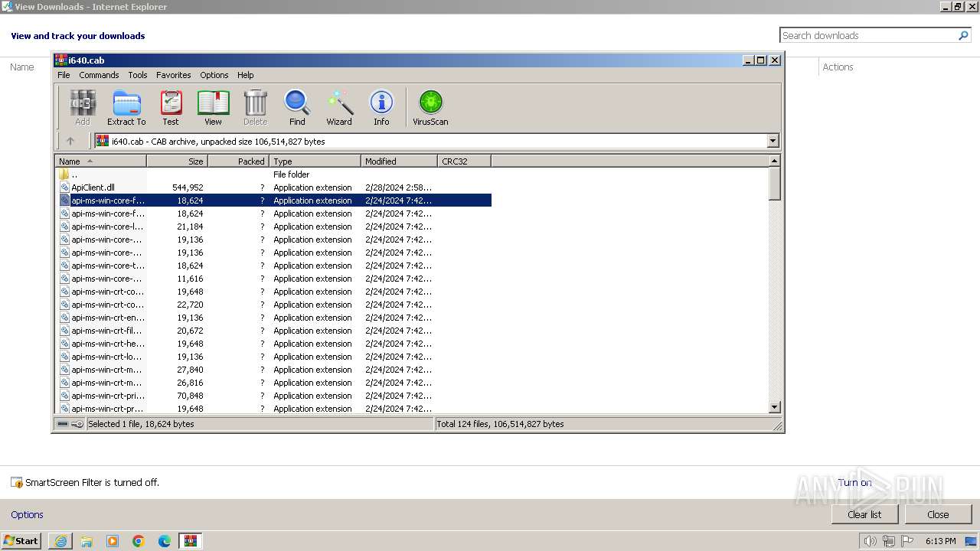980x551 pixels.
Task: Show archive Info
Action: tap(381, 107)
